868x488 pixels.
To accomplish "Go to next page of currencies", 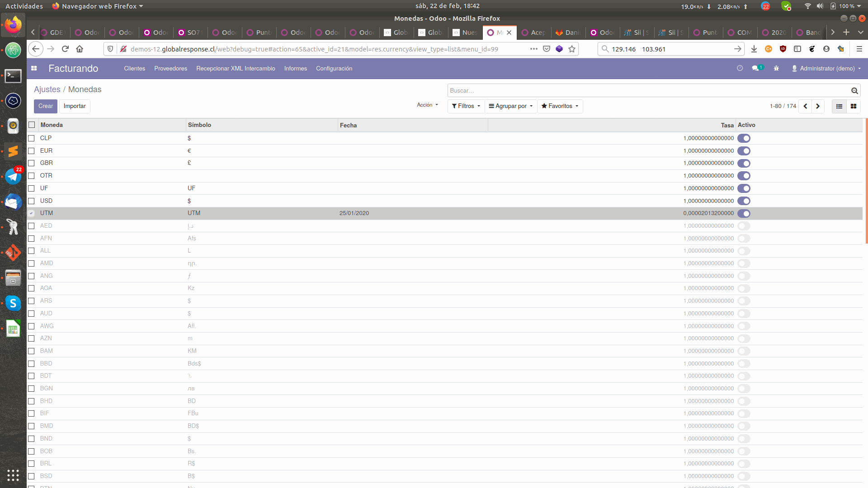I will click(x=818, y=106).
